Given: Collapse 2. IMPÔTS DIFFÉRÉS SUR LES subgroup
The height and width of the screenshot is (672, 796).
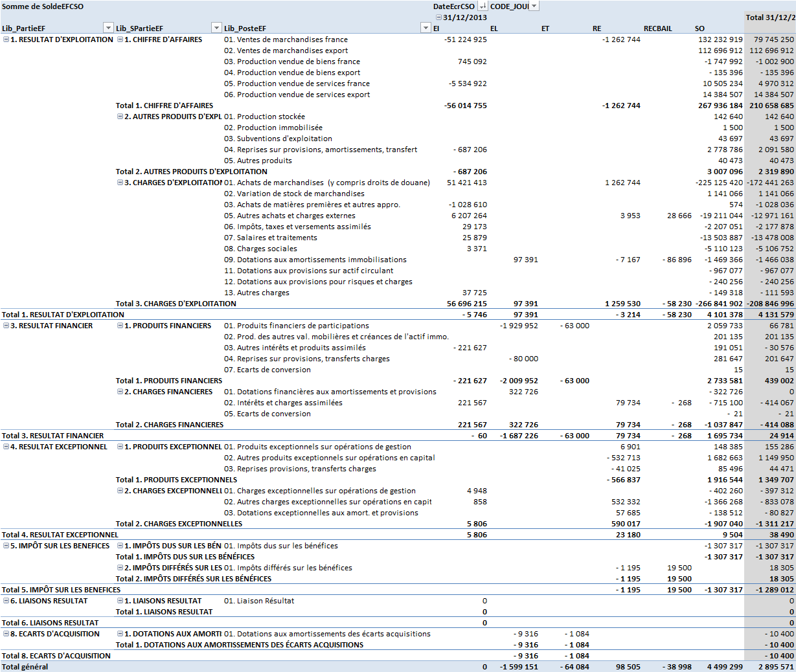Looking at the screenshot, I should click(x=120, y=568).
